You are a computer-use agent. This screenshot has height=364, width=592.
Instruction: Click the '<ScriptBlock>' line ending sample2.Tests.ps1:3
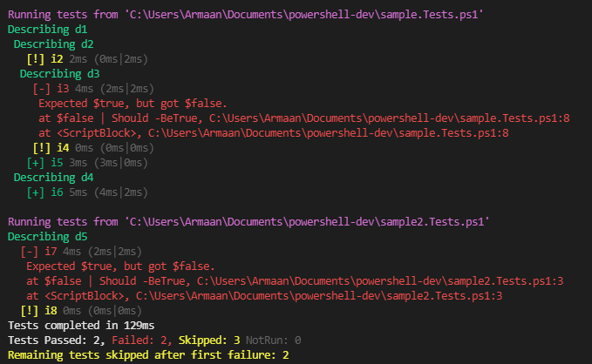pos(264,296)
